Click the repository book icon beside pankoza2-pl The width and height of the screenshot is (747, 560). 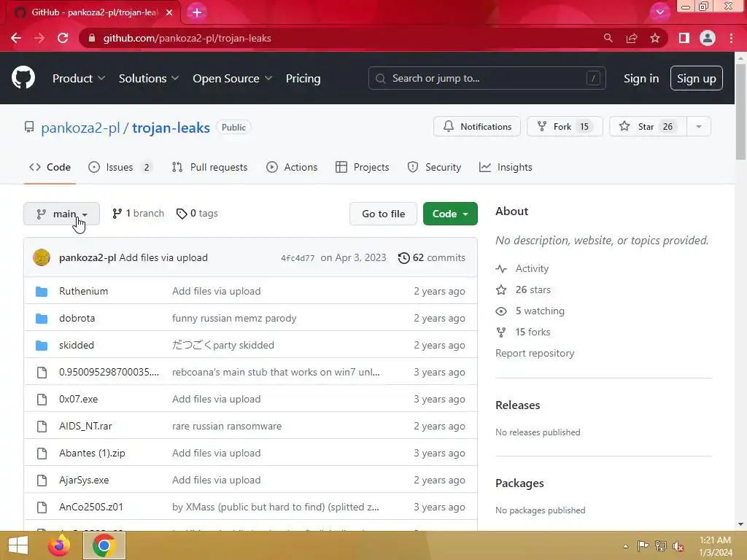[x=29, y=127]
